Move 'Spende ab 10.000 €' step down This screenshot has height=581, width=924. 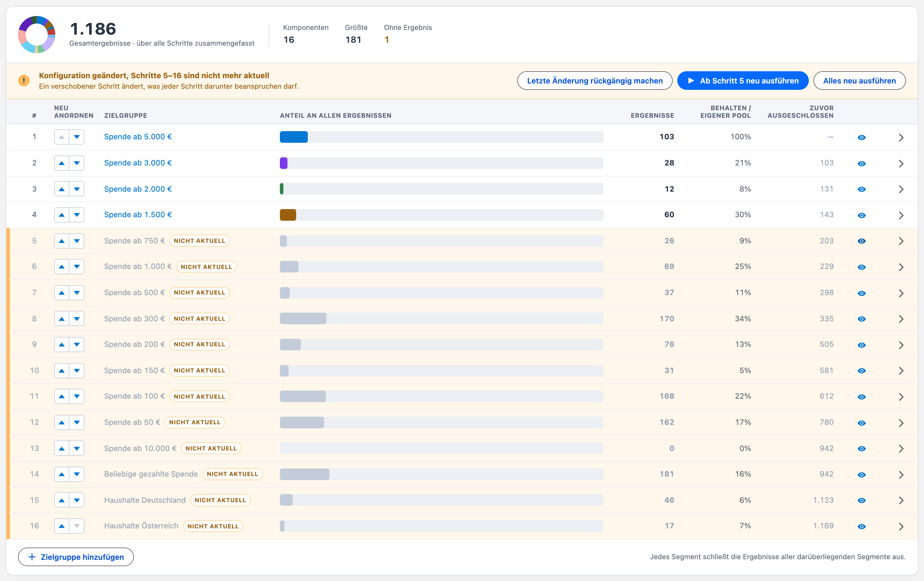[x=77, y=448]
